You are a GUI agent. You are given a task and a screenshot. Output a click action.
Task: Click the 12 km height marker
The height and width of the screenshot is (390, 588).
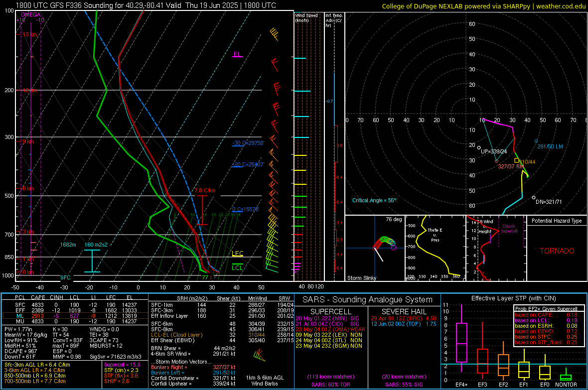point(29,90)
